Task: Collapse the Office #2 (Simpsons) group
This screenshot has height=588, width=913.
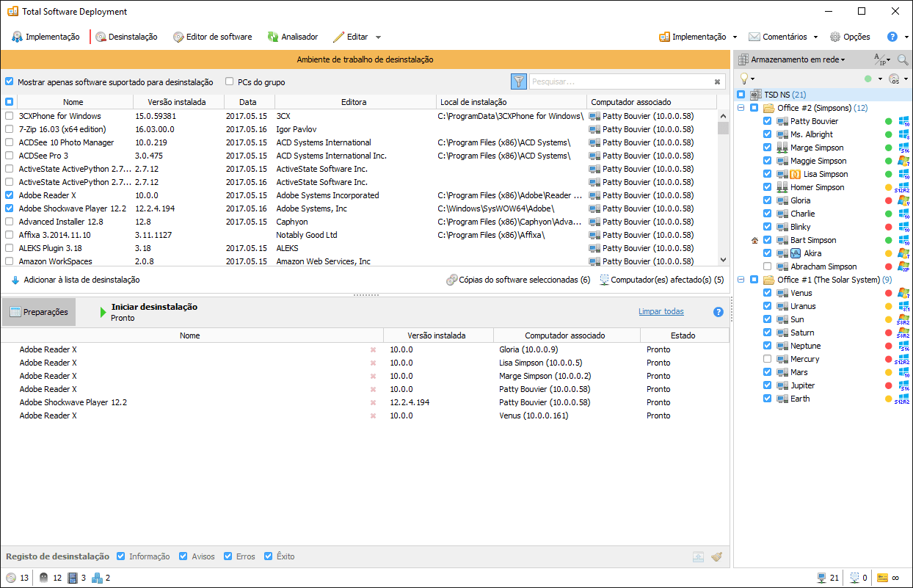Action: tap(741, 108)
